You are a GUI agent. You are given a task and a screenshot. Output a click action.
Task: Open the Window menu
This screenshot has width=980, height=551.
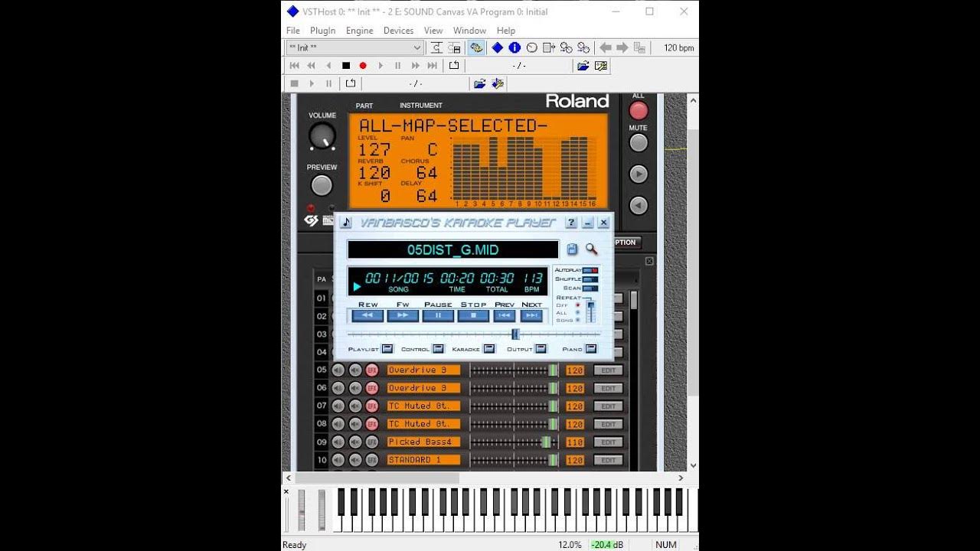click(x=469, y=31)
